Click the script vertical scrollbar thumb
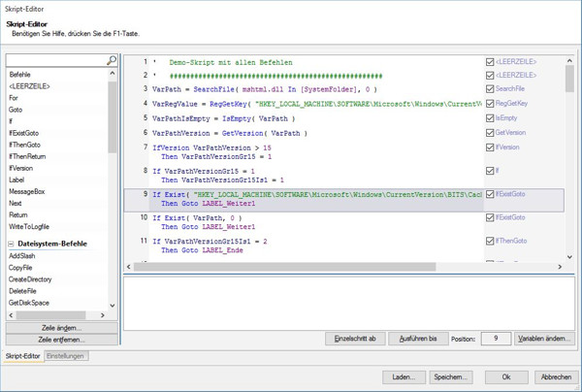Screen dimensions: 582x392 tap(569, 79)
